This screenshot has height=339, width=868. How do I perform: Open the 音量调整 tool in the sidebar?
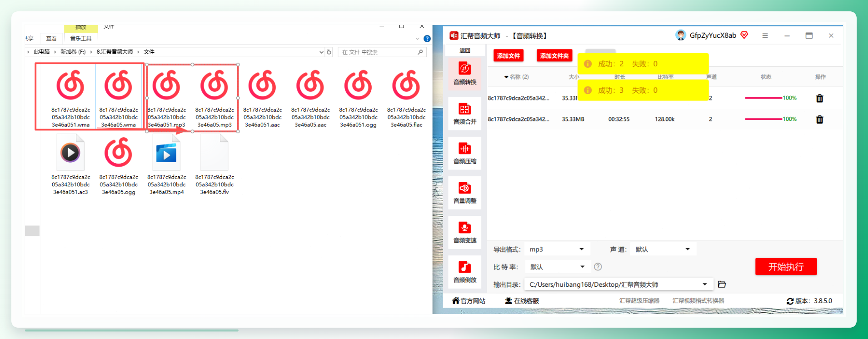coord(464,193)
